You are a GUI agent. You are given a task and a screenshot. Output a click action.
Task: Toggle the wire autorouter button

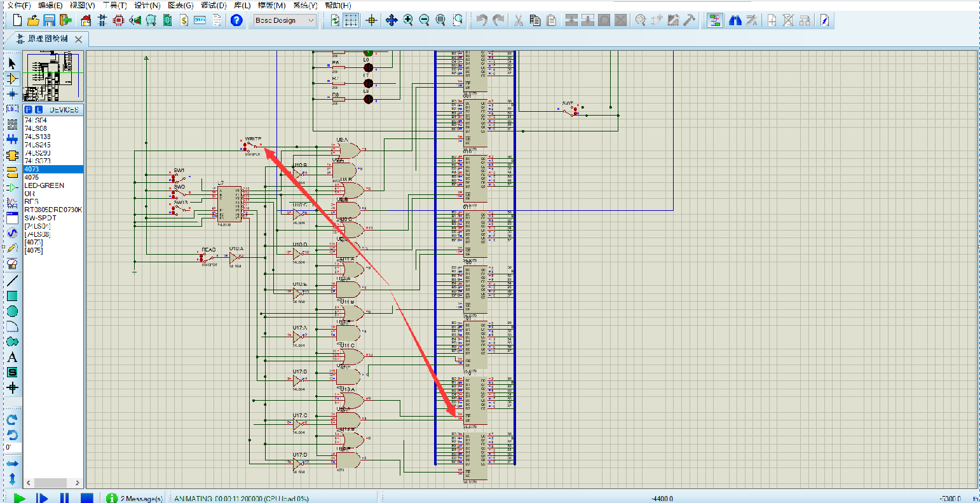715,20
